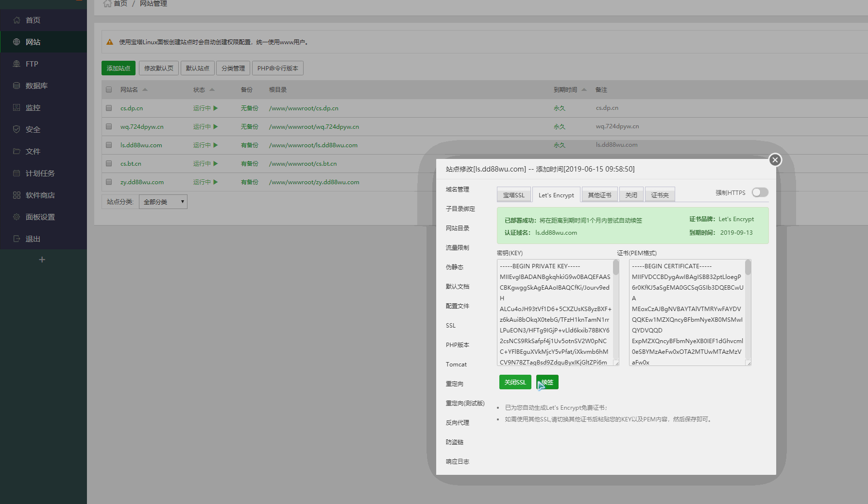Click the FTP icon in sidebar
The image size is (868, 504).
pos(17,64)
